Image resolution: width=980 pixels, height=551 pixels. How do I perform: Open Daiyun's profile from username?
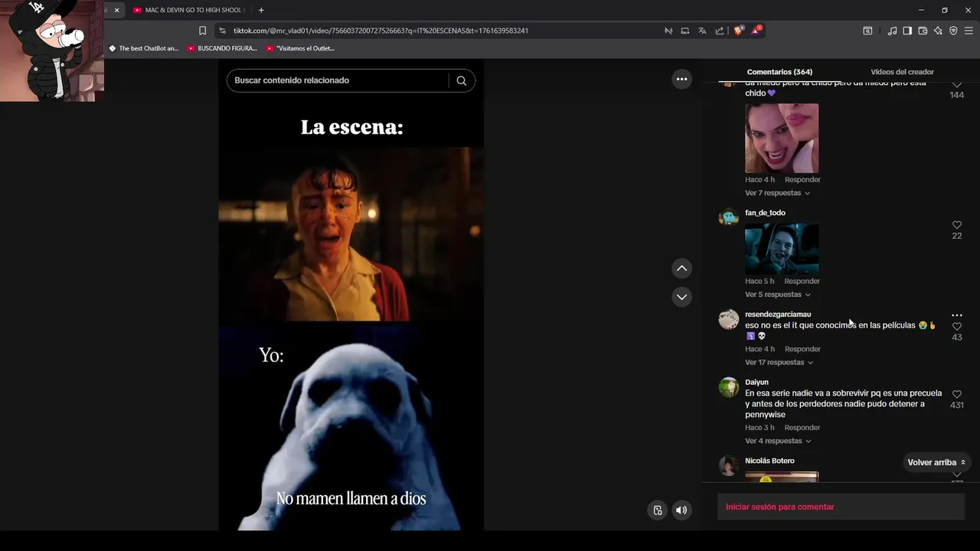[756, 382]
